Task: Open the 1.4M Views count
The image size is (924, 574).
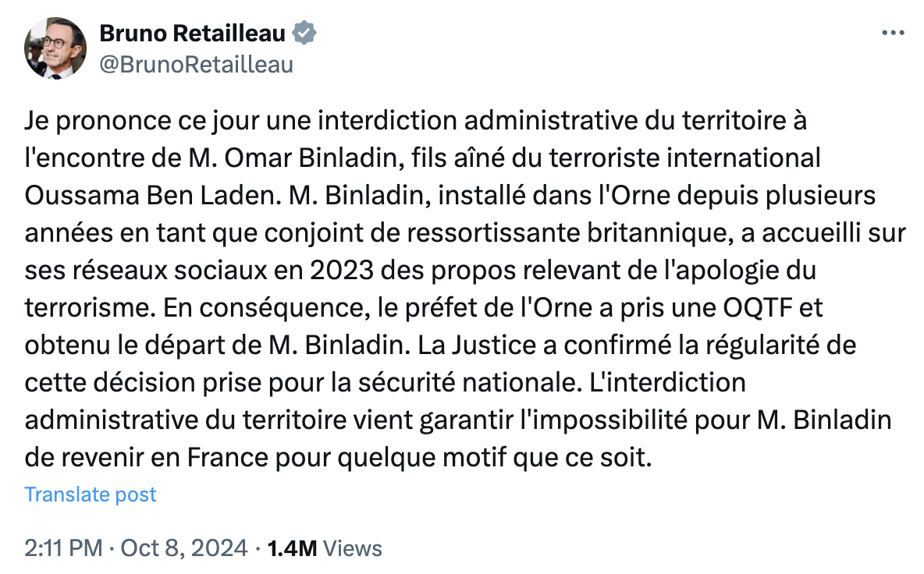Action: (325, 548)
